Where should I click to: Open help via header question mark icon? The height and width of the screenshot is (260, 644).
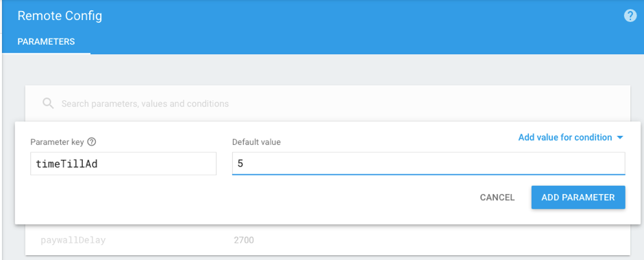[x=630, y=16]
